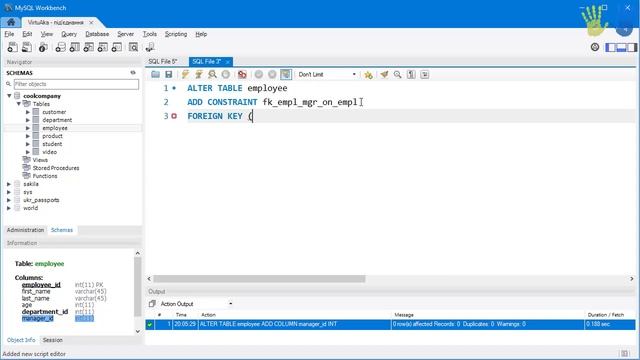Expand the ukr_passports schema
640x360 pixels.
click(x=9, y=200)
